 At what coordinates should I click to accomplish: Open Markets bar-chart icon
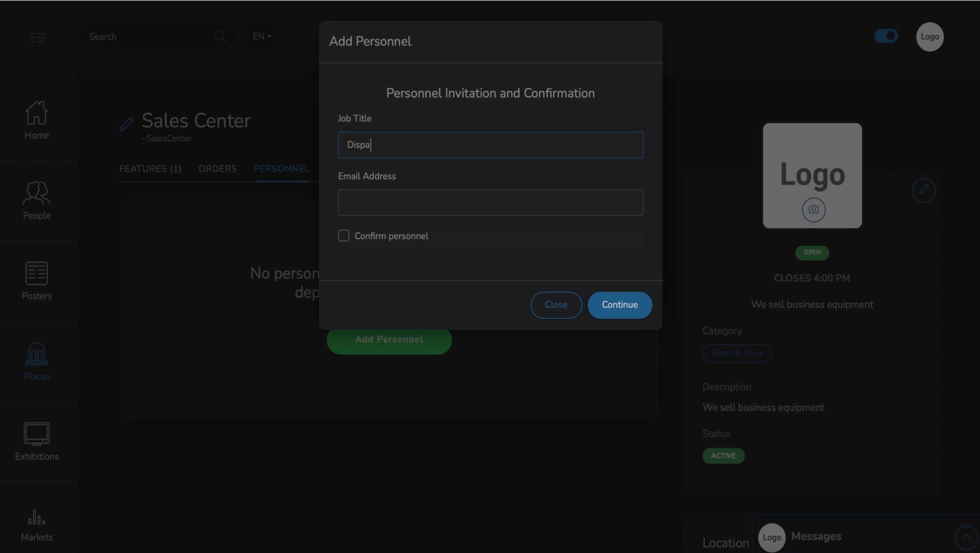pyautogui.click(x=37, y=518)
